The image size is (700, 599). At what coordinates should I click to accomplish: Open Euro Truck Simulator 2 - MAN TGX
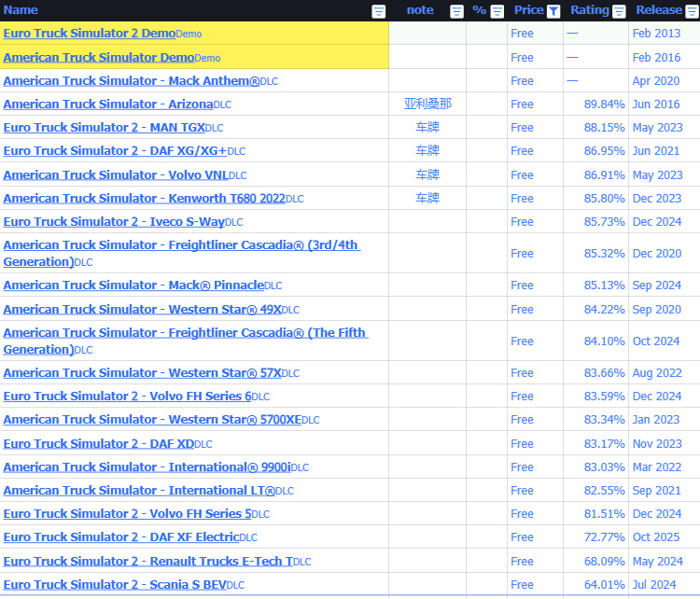click(104, 127)
